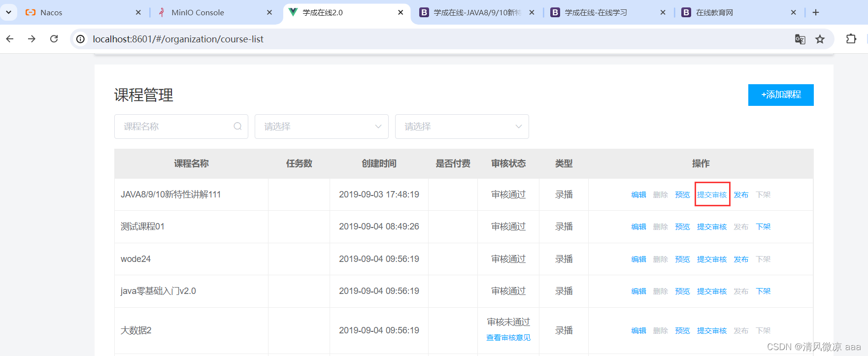Click the 审核状态 column header
Image resolution: width=868 pixels, height=356 pixels.
pos(508,163)
